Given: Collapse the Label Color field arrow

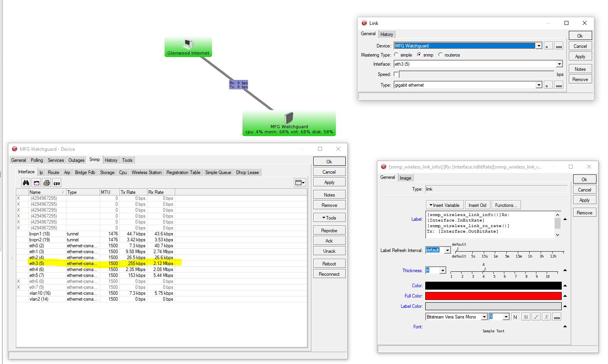Looking at the screenshot, I should click(x=565, y=306).
